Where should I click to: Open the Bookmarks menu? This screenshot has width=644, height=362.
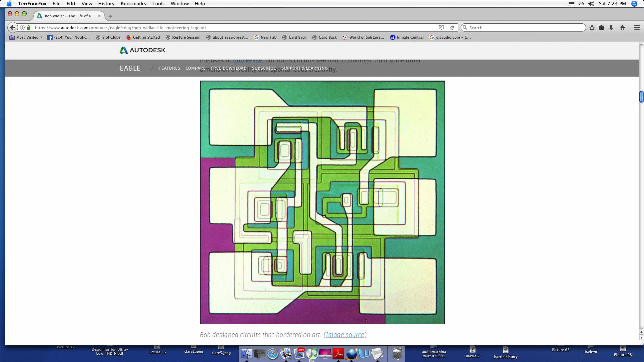click(133, 4)
